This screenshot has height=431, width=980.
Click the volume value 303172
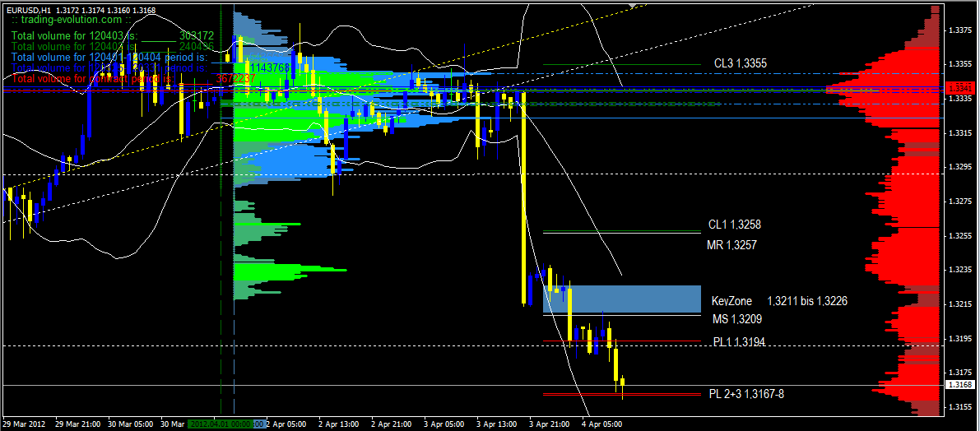tap(197, 36)
